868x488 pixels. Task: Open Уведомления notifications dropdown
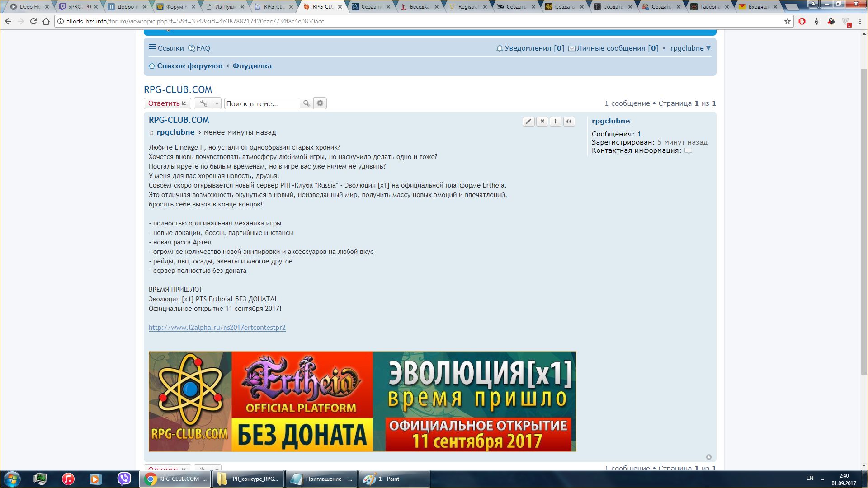pyautogui.click(x=530, y=48)
